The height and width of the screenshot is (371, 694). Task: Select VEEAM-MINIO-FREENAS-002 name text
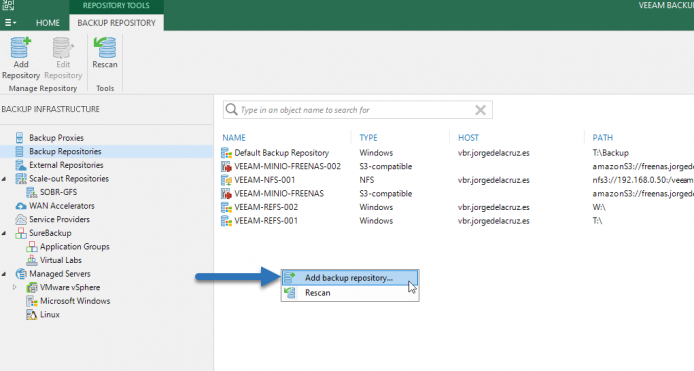tap(288, 166)
